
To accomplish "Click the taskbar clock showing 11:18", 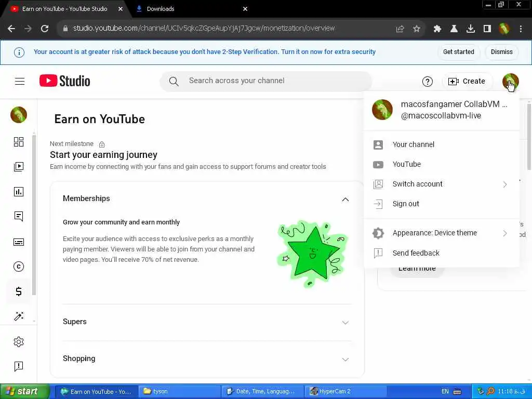I will [512, 392].
